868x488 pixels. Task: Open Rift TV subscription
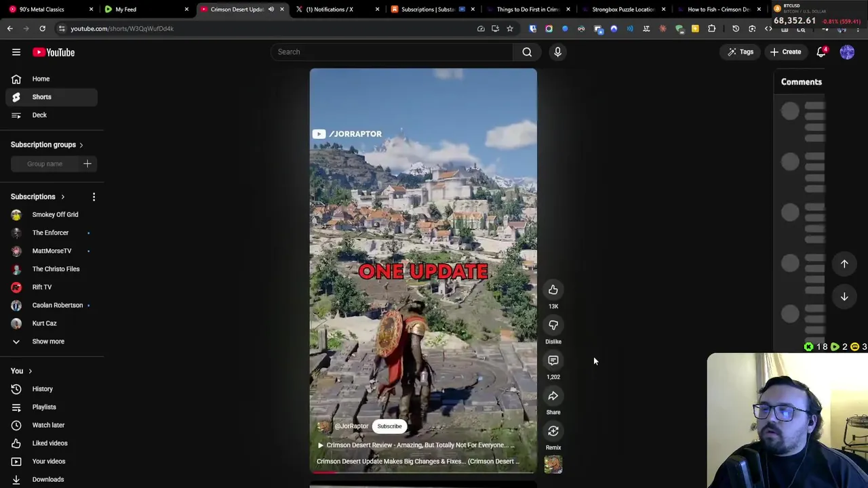click(x=52, y=287)
